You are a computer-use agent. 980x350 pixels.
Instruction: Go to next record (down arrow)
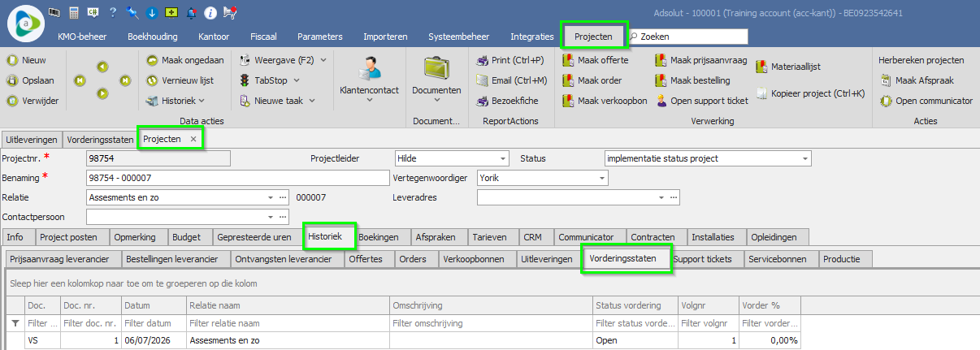click(x=102, y=93)
